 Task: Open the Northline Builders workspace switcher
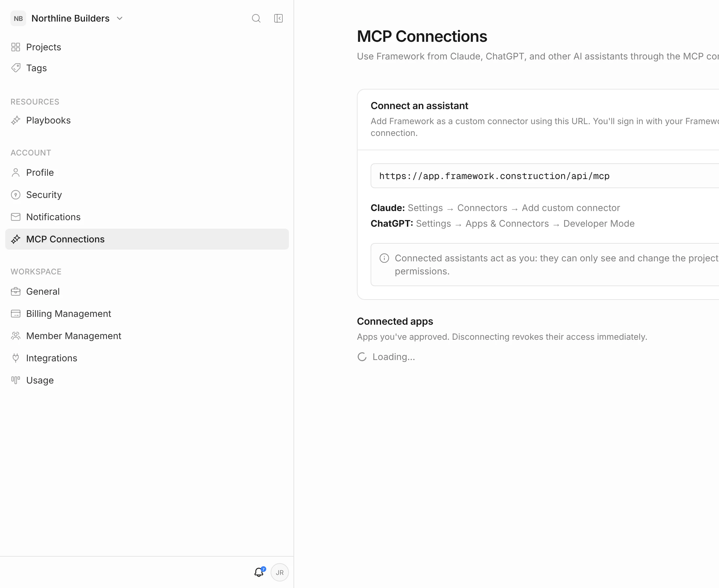tap(67, 18)
